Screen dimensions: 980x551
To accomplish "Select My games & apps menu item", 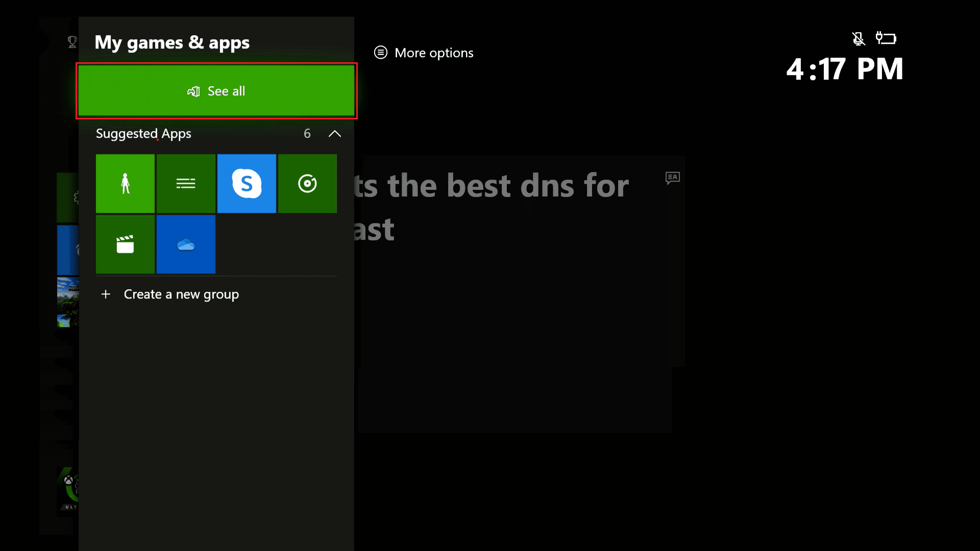I will [171, 42].
